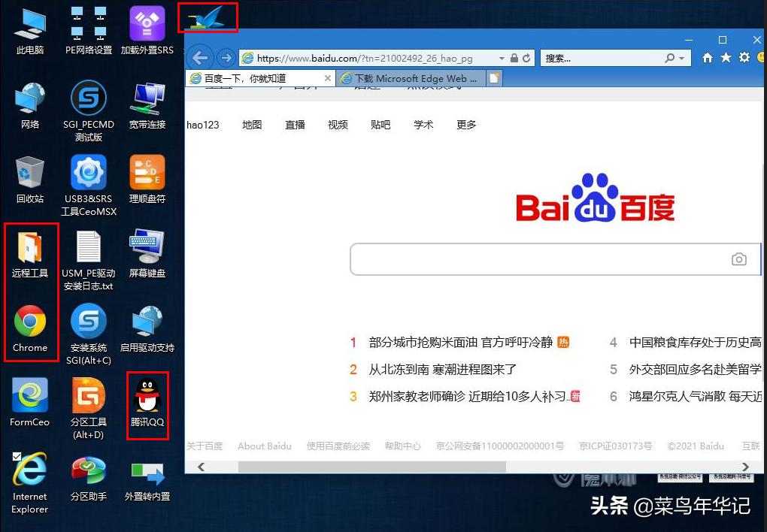
Task: Open Baidu 视频 link
Action: (338, 125)
